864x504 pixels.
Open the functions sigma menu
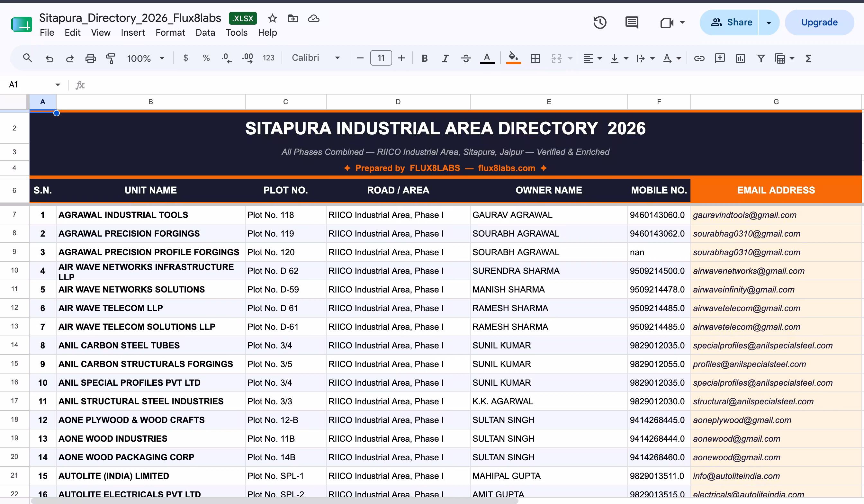(x=808, y=58)
